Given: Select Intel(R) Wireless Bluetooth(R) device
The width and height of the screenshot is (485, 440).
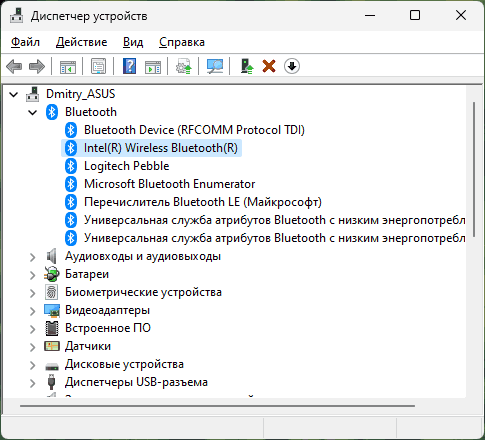Looking at the screenshot, I should click(161, 148).
